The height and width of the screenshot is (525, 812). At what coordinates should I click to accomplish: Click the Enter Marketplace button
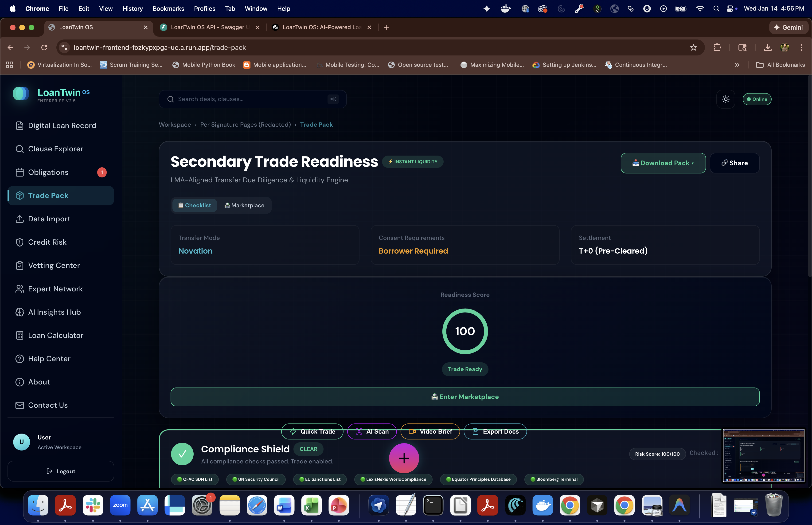(465, 397)
